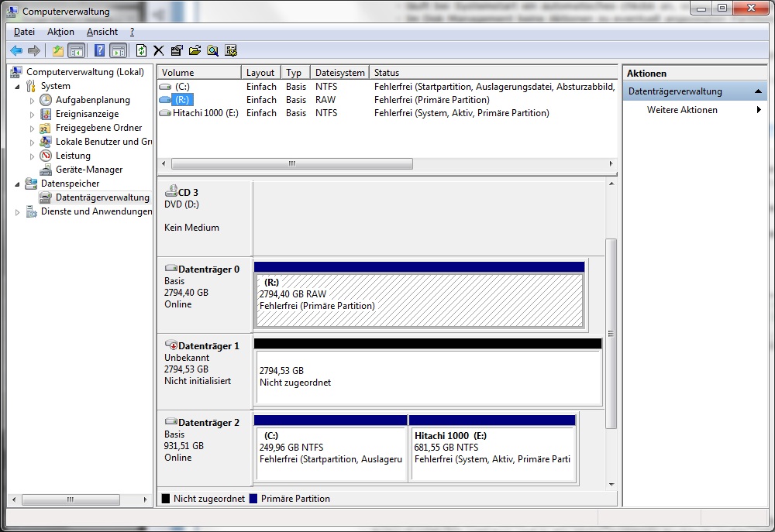Click the disk view scroll down arrow
Screen dimensions: 775x532
(611, 484)
